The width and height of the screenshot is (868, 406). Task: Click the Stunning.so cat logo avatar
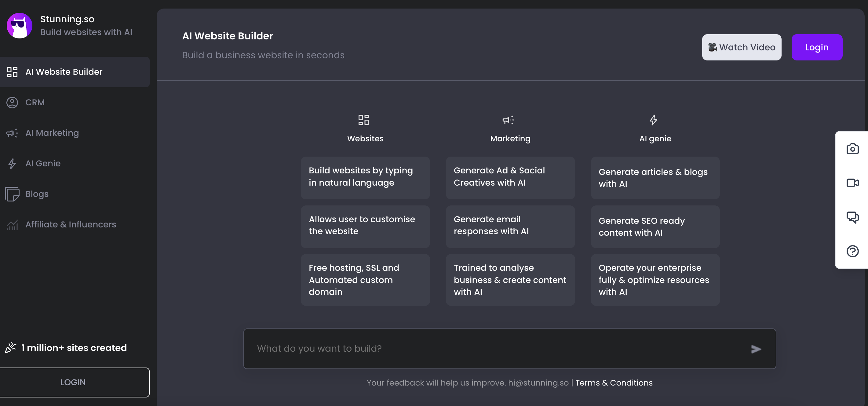tap(20, 26)
